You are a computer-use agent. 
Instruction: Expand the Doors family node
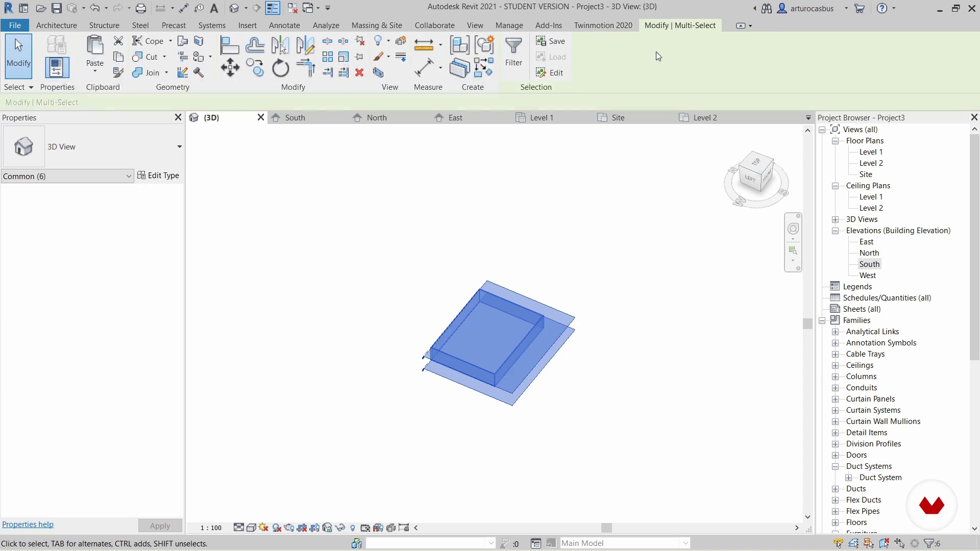836,455
